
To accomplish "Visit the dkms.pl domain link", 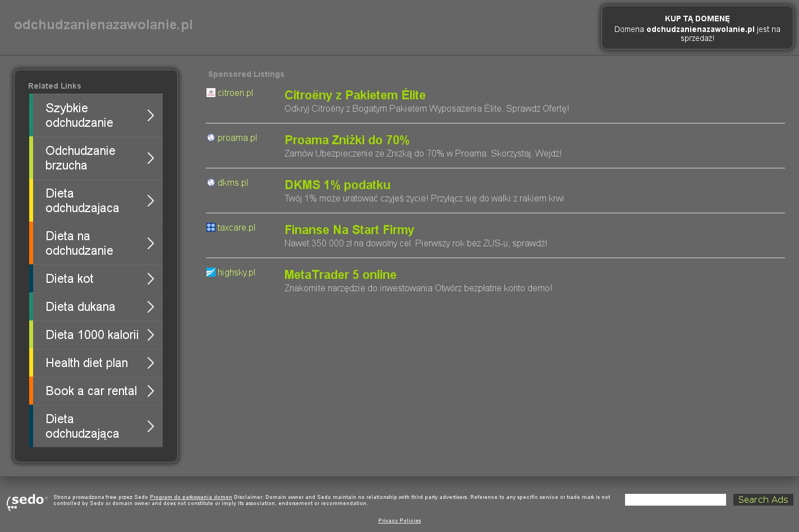I will 233,182.
